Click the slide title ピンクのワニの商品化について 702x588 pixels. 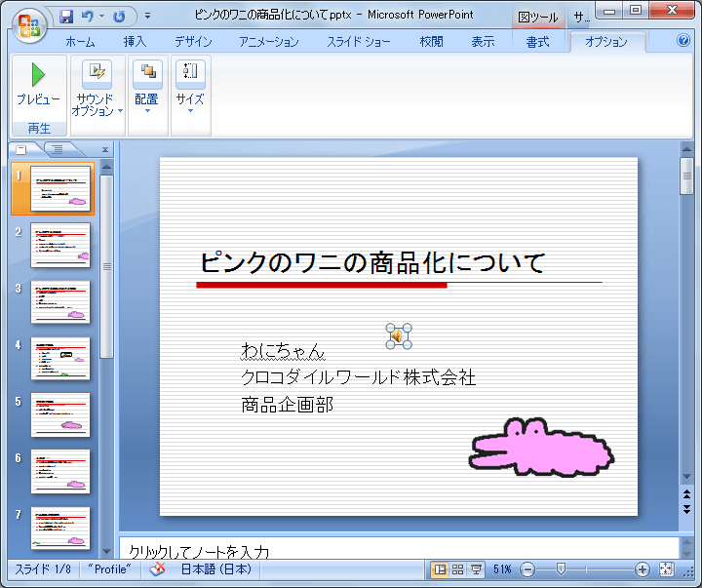click(x=372, y=262)
